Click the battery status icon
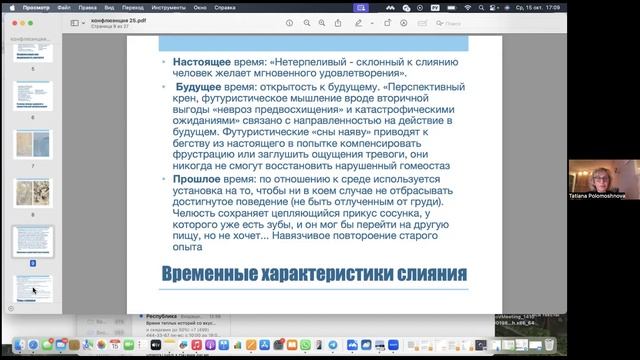This screenshot has width=640, height=360. (x=451, y=7)
